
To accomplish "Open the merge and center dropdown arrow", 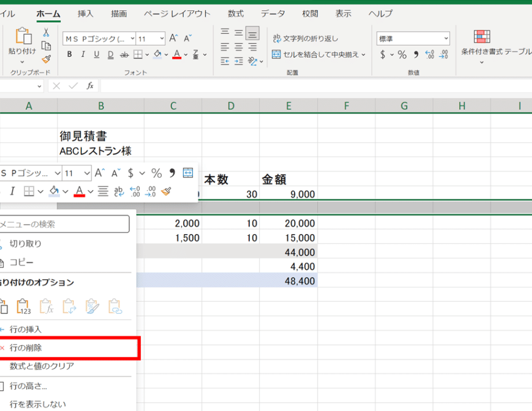I will coord(363,55).
